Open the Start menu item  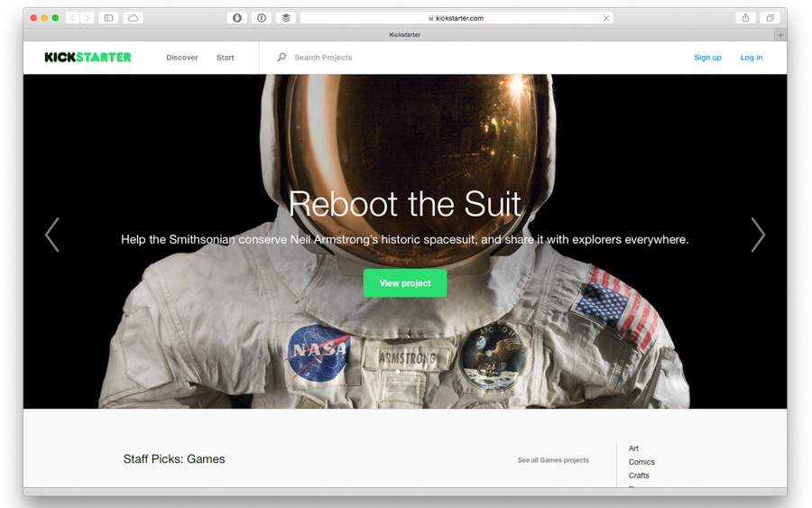pyautogui.click(x=226, y=58)
